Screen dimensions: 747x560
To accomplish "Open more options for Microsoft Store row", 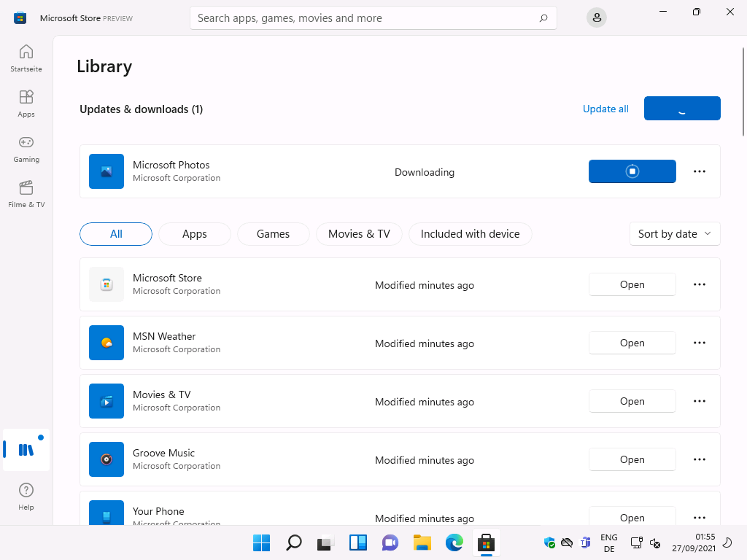I will pyautogui.click(x=700, y=284).
